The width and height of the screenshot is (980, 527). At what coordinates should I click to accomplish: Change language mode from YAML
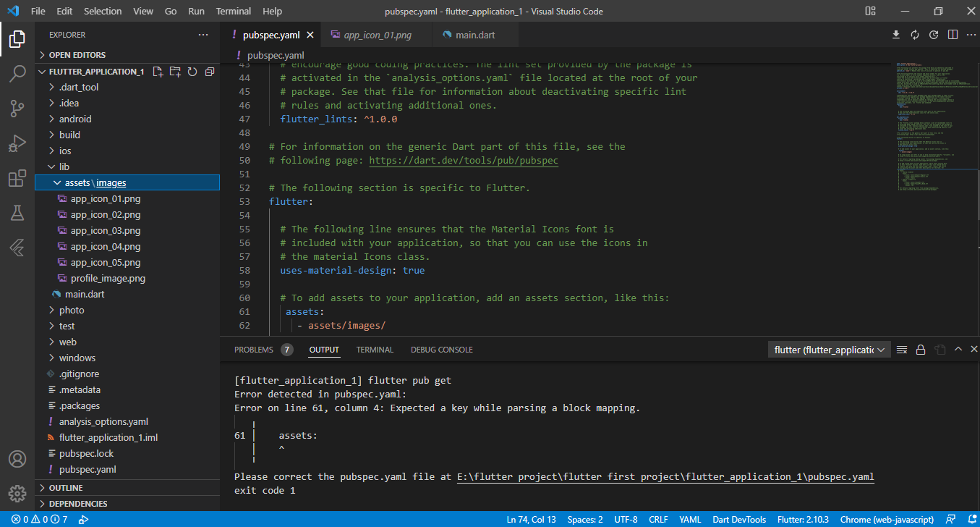(690, 519)
